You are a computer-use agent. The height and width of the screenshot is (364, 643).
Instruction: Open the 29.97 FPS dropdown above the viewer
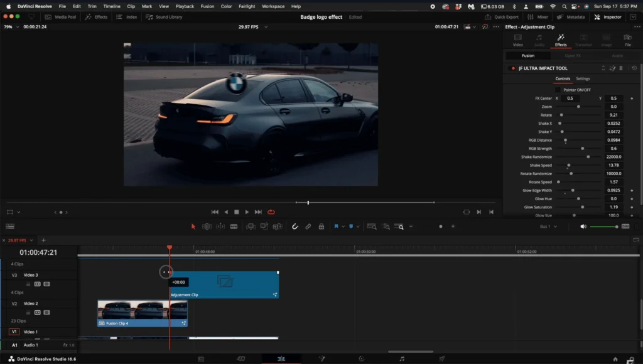(x=259, y=28)
